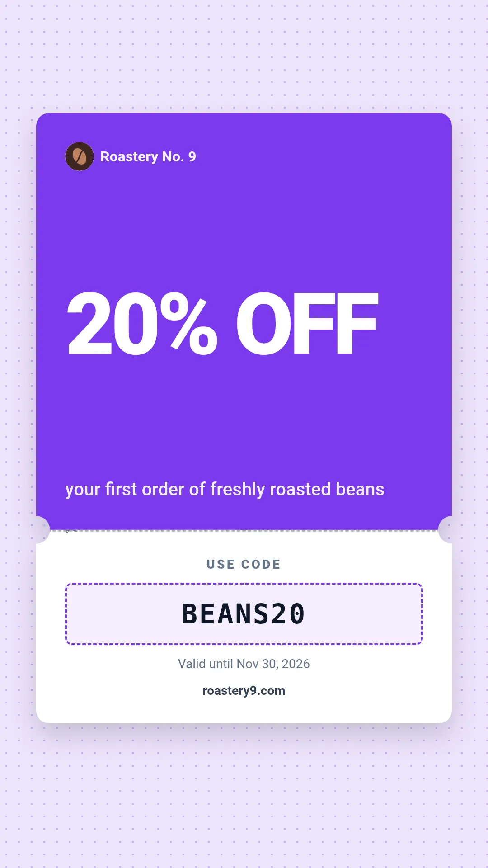Click the dashed perforation line

tap(244, 530)
